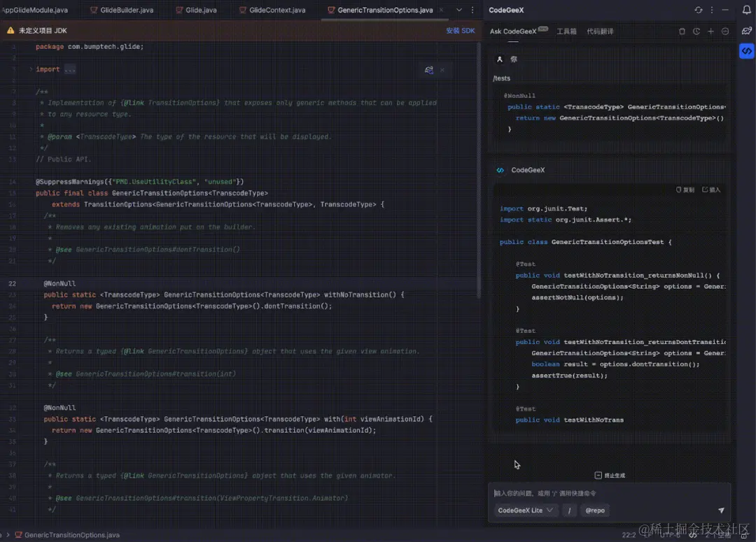Click the UTF-8 encoding indicator in the status bar
Viewport: 756px width, 542px height.
670,535
